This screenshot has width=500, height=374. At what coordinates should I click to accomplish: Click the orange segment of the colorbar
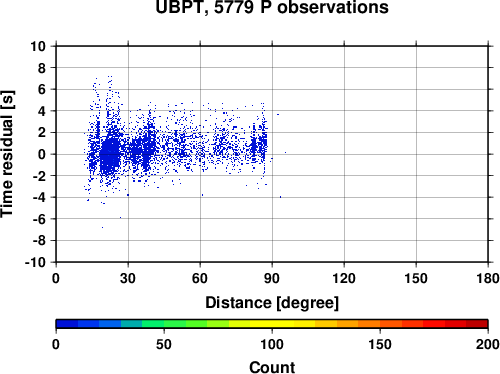369,324
